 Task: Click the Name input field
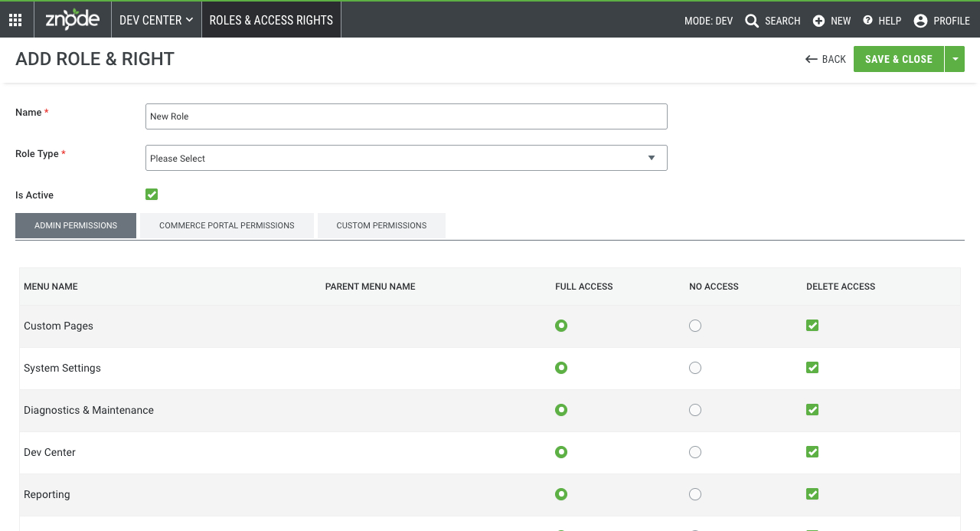coord(407,116)
